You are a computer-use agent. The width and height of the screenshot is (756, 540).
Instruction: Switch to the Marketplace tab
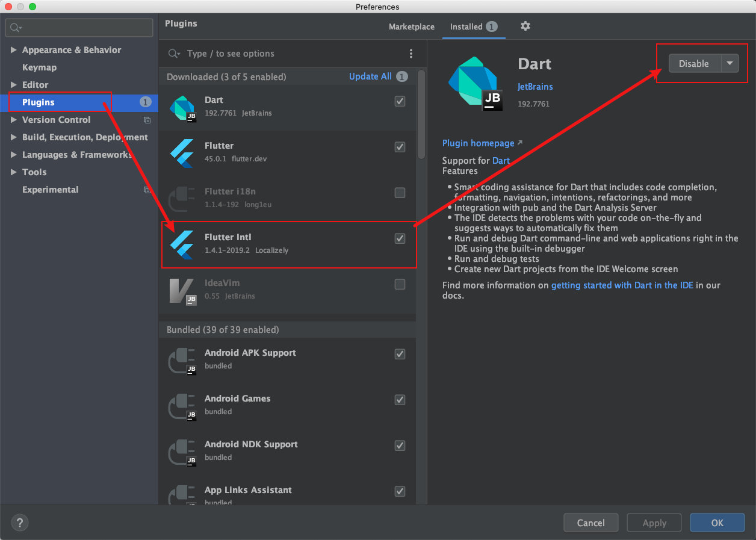[412, 26]
